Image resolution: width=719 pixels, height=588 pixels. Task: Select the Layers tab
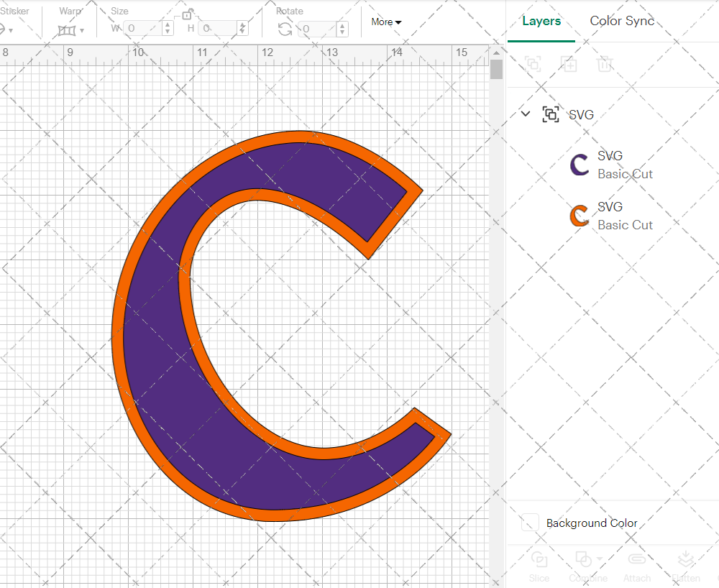(541, 21)
